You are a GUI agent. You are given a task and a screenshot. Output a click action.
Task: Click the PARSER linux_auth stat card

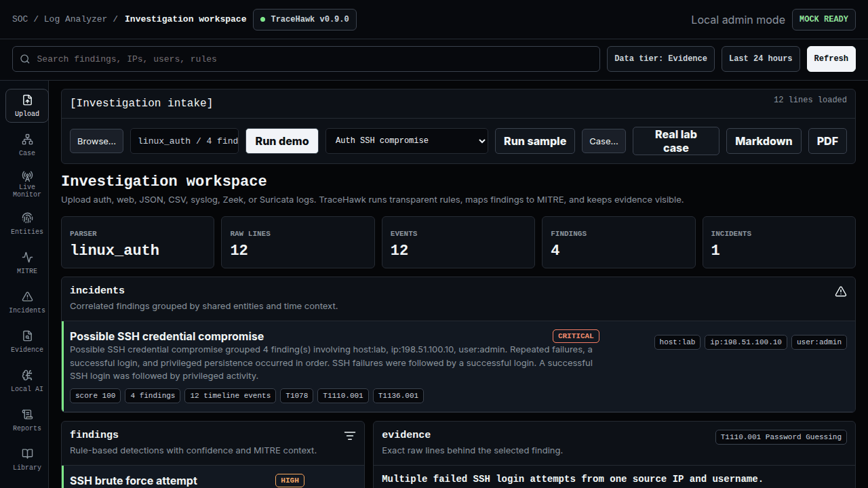pyautogui.click(x=137, y=243)
